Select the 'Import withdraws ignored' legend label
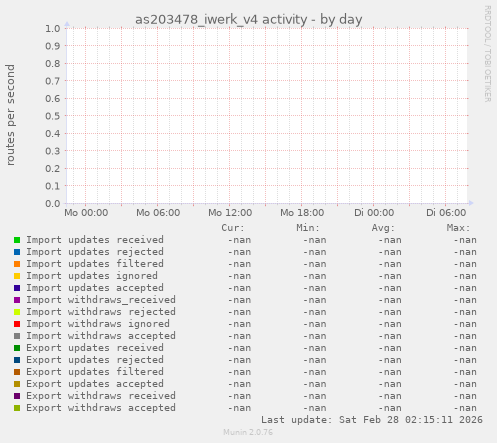The image size is (497, 443). 98,324
